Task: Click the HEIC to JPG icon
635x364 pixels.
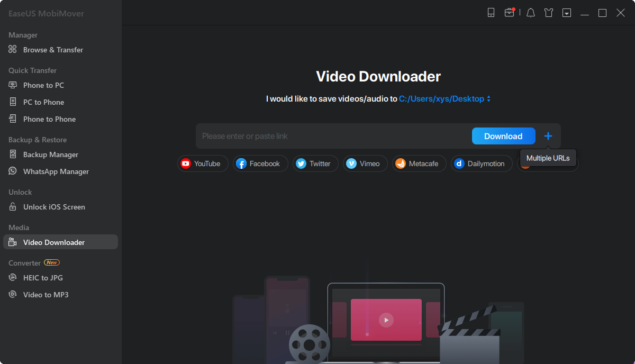Action: tap(13, 278)
